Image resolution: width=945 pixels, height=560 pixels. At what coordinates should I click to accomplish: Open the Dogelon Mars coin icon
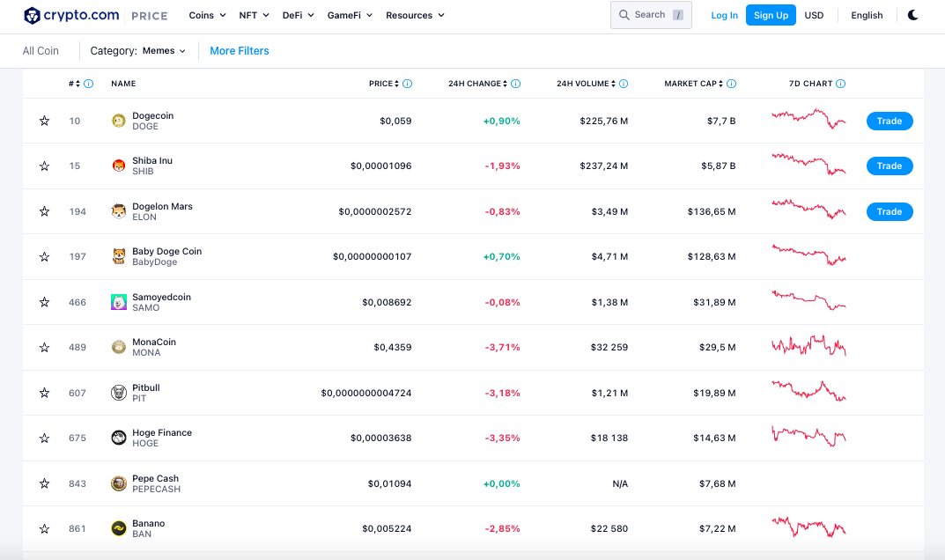[119, 211]
